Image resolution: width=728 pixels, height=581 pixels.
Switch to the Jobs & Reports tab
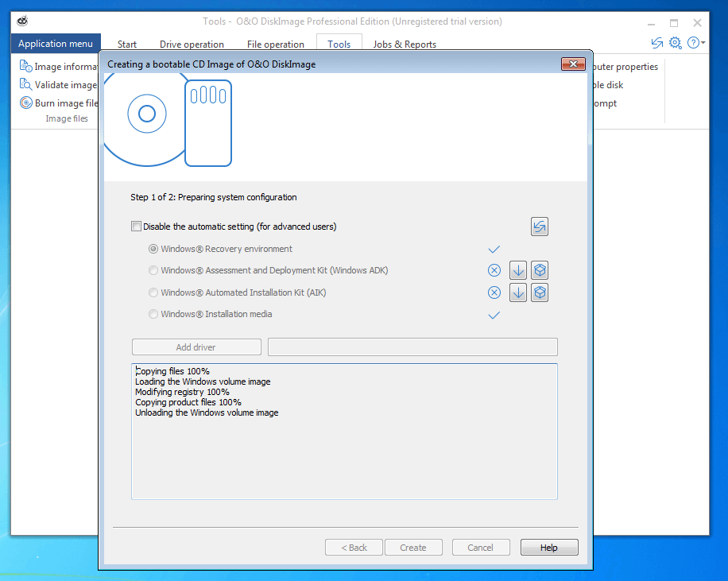pyautogui.click(x=405, y=45)
